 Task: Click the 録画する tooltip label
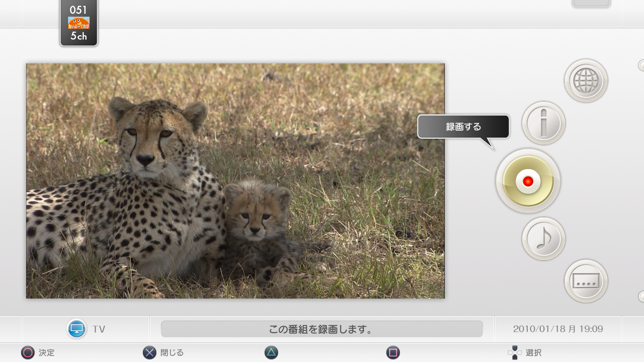coord(463,127)
